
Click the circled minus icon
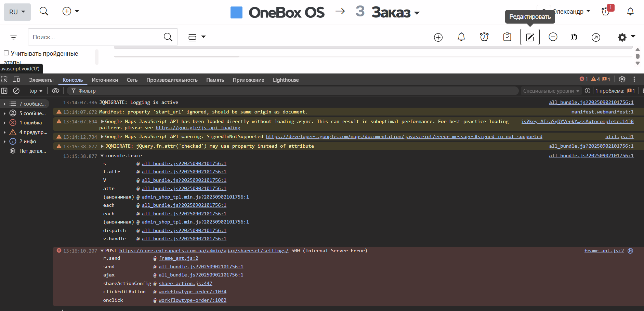tap(553, 37)
